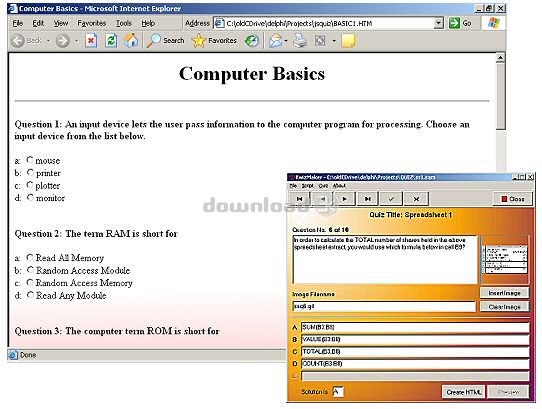
Task: Click the Stop loading icon
Action: click(91, 41)
